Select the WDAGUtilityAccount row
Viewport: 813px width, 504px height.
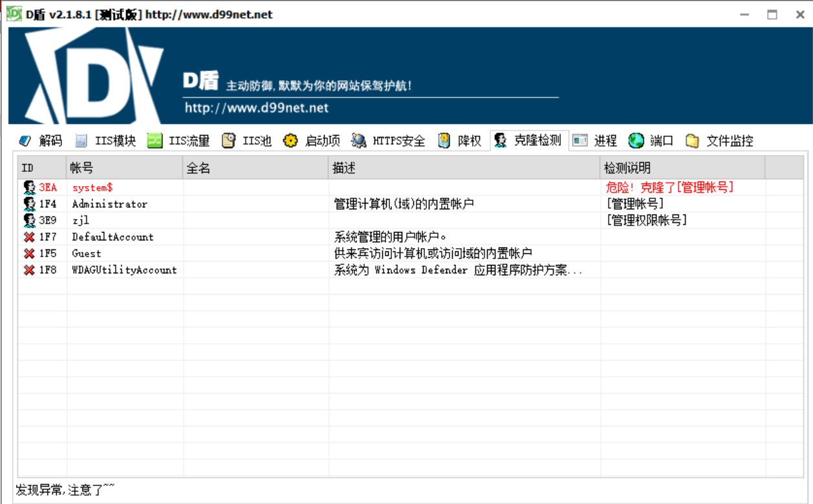[124, 270]
